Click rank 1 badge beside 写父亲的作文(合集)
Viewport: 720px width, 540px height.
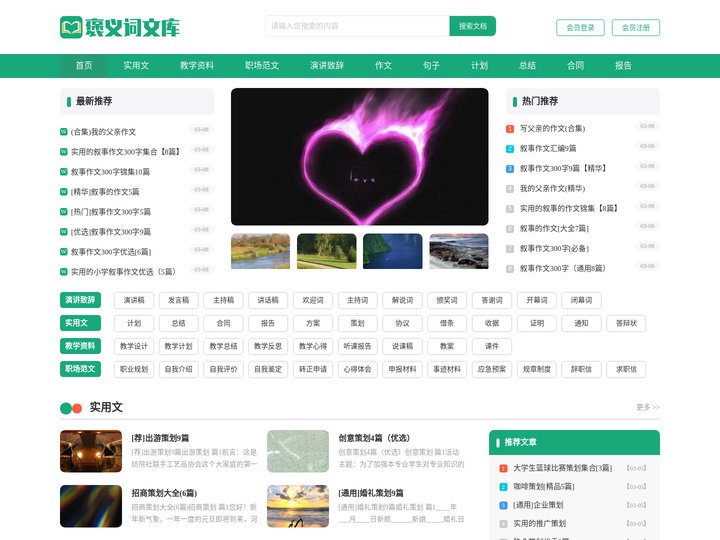[x=510, y=129]
